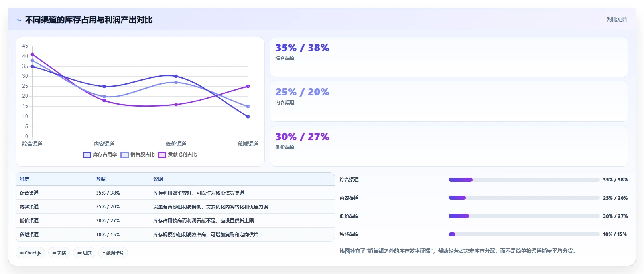Click the 对比矩阵 label in header
Screen dimensions: 644x274
[617, 19]
